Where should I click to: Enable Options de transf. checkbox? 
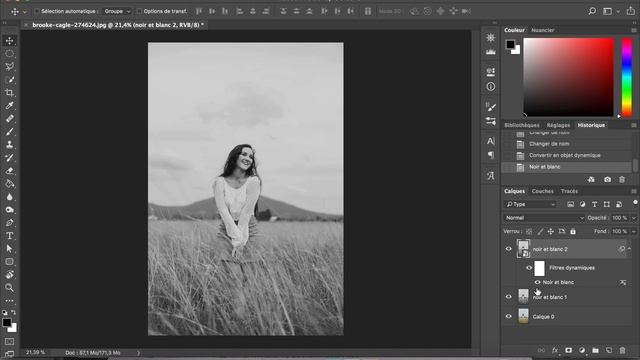(139, 11)
